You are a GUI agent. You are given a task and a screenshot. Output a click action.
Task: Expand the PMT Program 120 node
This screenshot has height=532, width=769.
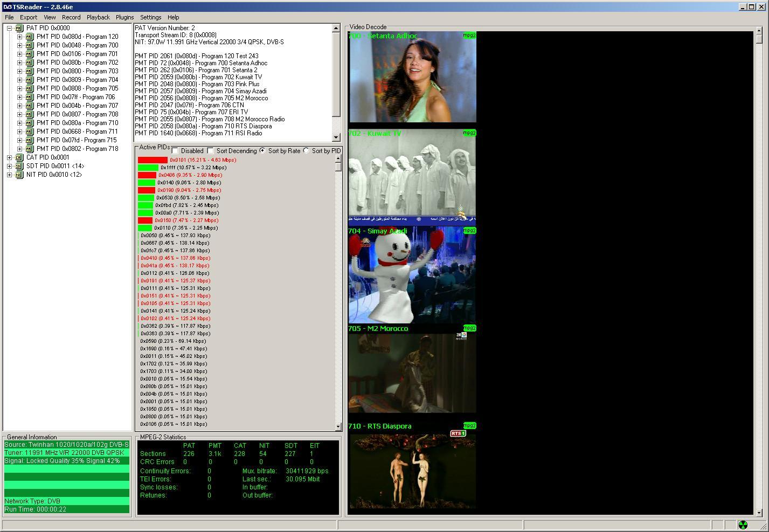(19, 37)
